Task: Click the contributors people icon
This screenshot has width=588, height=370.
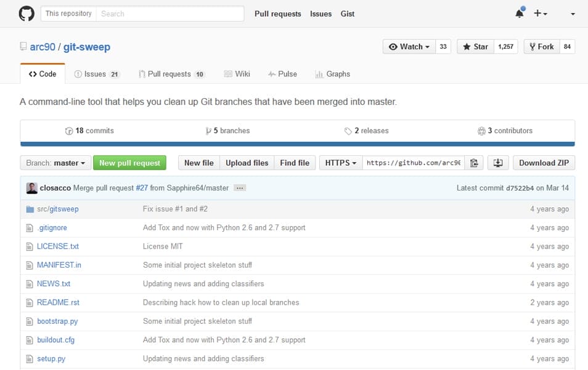Action: click(481, 131)
